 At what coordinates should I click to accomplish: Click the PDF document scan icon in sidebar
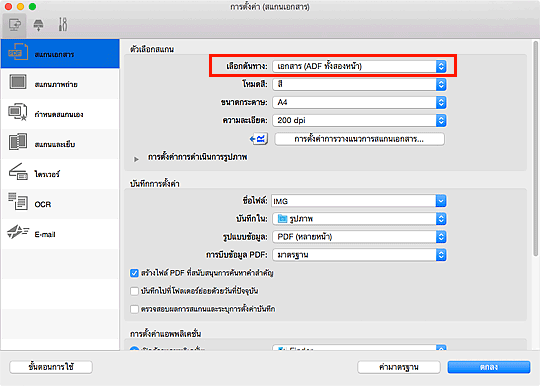[18, 53]
